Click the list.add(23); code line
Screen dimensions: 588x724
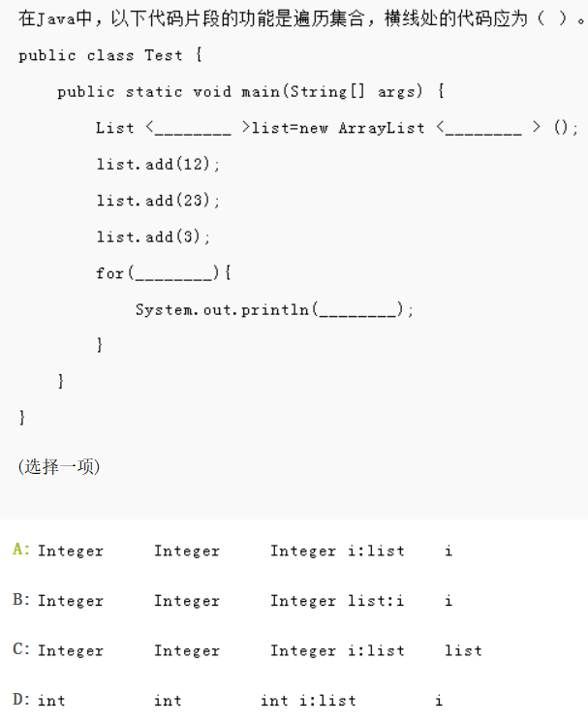pyautogui.click(x=158, y=201)
